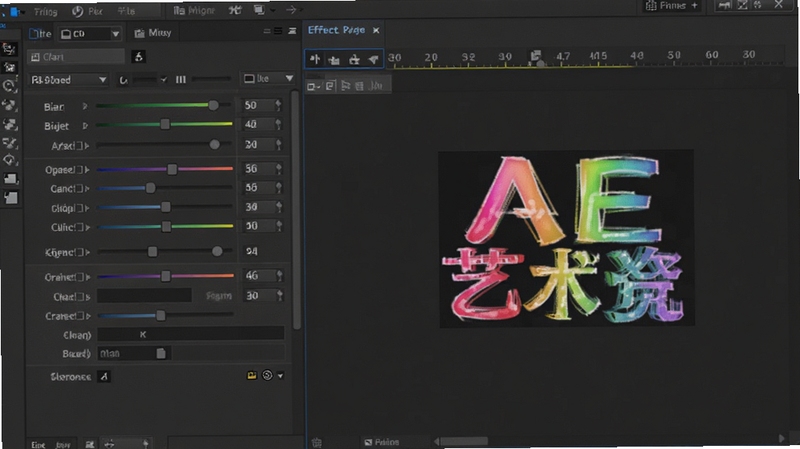This screenshot has height=449, width=800.
Task: Click the first icon in the Effect Page timeline toolbar
Action: 315,59
